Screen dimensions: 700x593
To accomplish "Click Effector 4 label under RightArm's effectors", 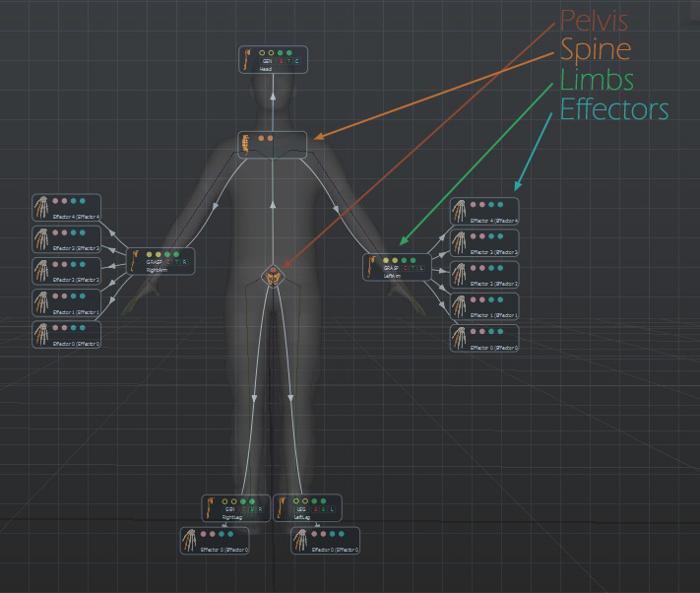I will tap(76, 217).
